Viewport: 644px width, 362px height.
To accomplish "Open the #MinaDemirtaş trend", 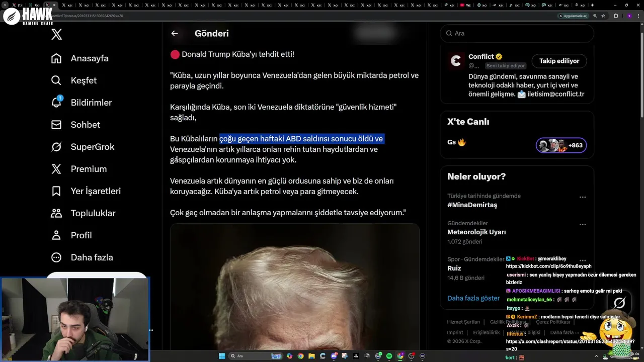I will [x=472, y=205].
